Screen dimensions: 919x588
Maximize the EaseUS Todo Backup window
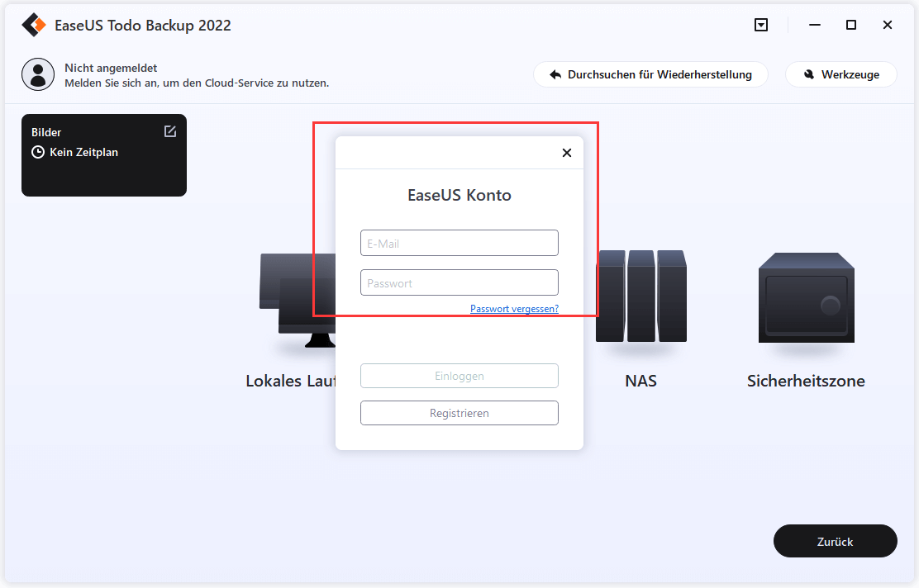tap(851, 25)
